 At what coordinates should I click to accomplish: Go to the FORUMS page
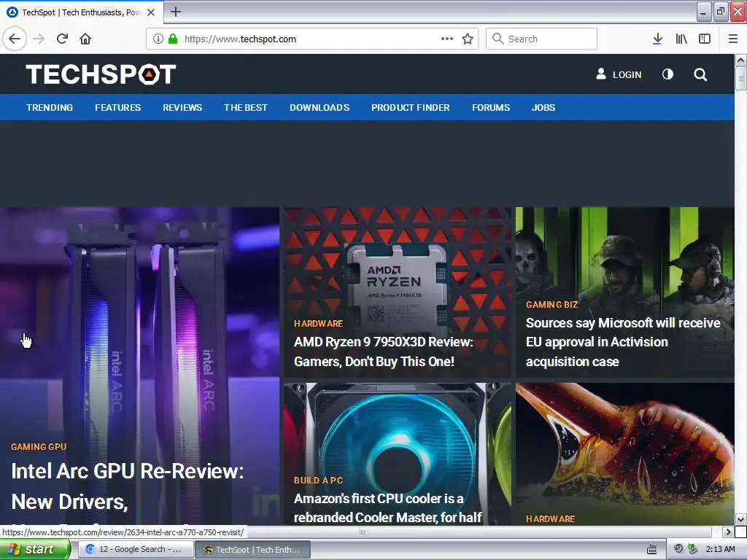point(491,108)
